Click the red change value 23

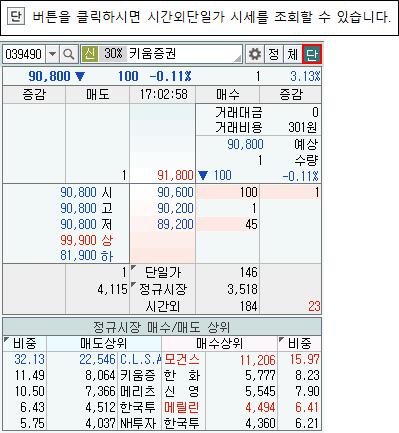tap(314, 306)
